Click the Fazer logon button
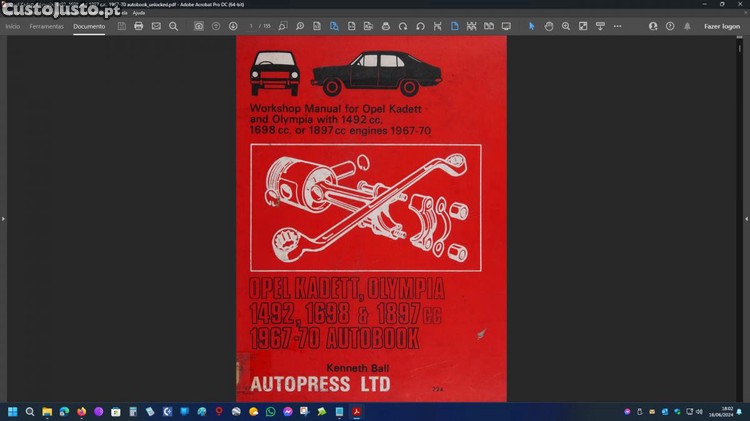Image resolution: width=750 pixels, height=421 pixels. coord(721,26)
